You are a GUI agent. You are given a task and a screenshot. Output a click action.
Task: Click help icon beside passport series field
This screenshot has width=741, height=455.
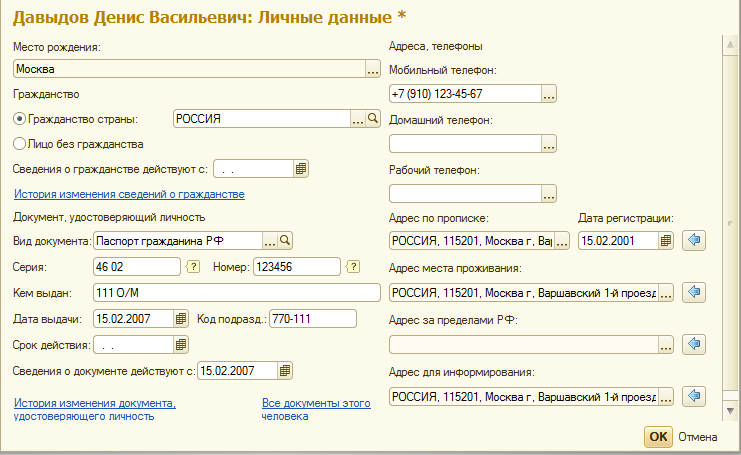[x=194, y=266]
